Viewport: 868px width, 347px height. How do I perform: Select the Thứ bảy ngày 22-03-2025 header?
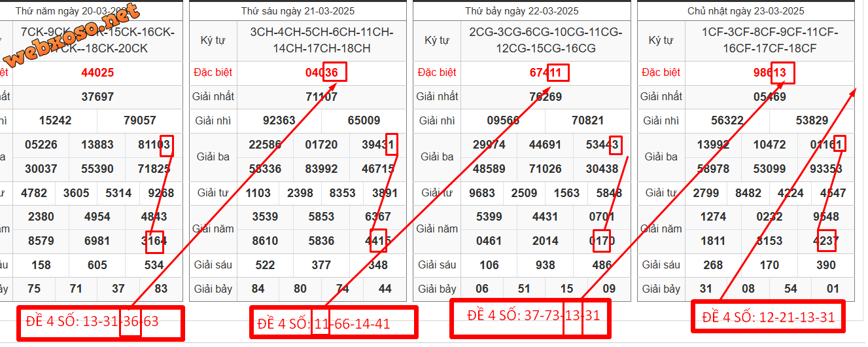pos(522,11)
